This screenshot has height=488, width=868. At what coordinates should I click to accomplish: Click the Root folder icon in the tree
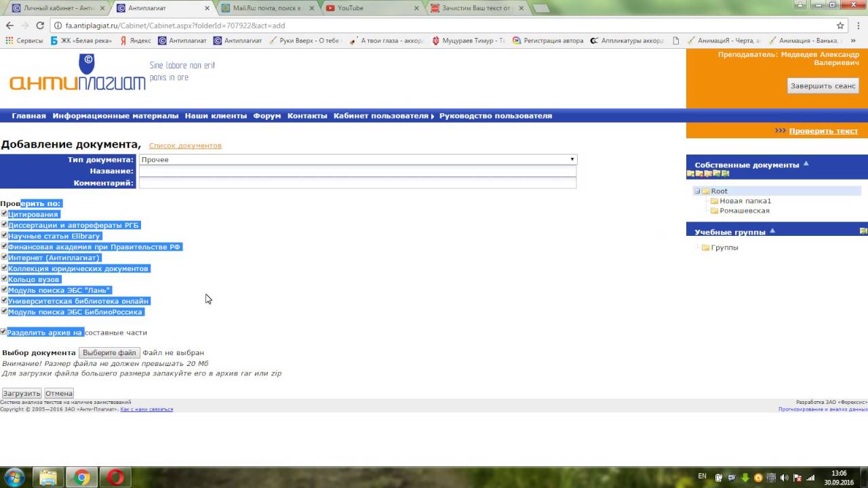(705, 191)
